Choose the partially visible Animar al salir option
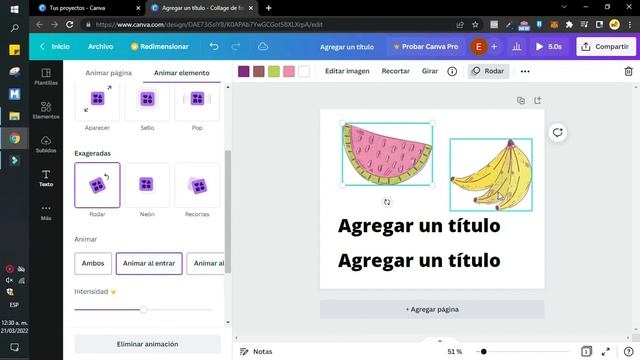Viewport: 640px width, 360px height. [x=206, y=263]
